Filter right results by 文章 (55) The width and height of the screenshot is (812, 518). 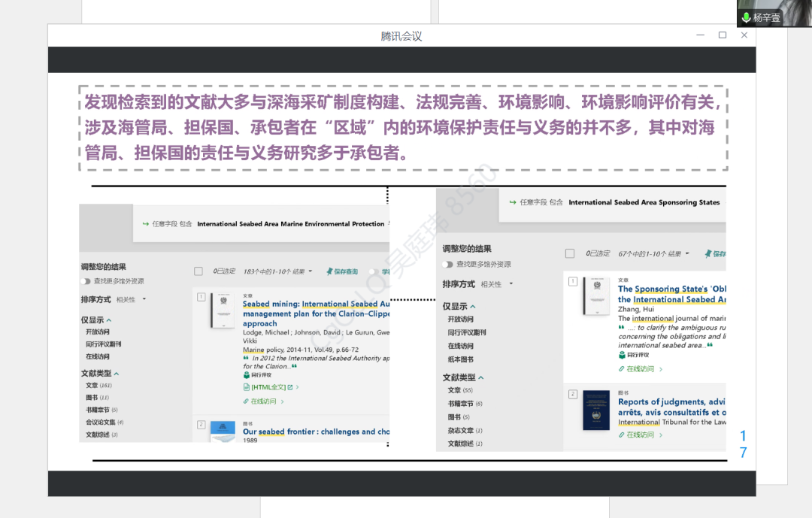point(460,390)
